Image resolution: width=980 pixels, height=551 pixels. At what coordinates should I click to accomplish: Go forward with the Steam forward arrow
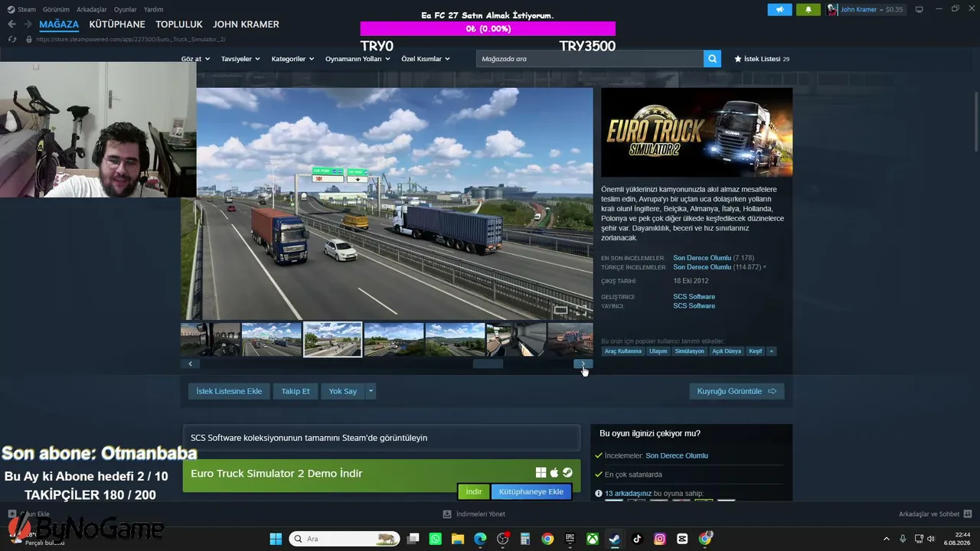pyautogui.click(x=28, y=24)
